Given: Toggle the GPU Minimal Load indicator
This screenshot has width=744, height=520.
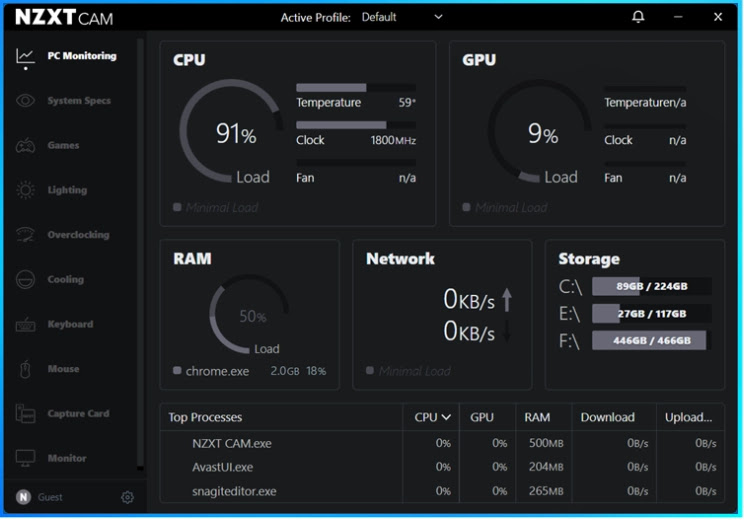Looking at the screenshot, I should pyautogui.click(x=466, y=207).
